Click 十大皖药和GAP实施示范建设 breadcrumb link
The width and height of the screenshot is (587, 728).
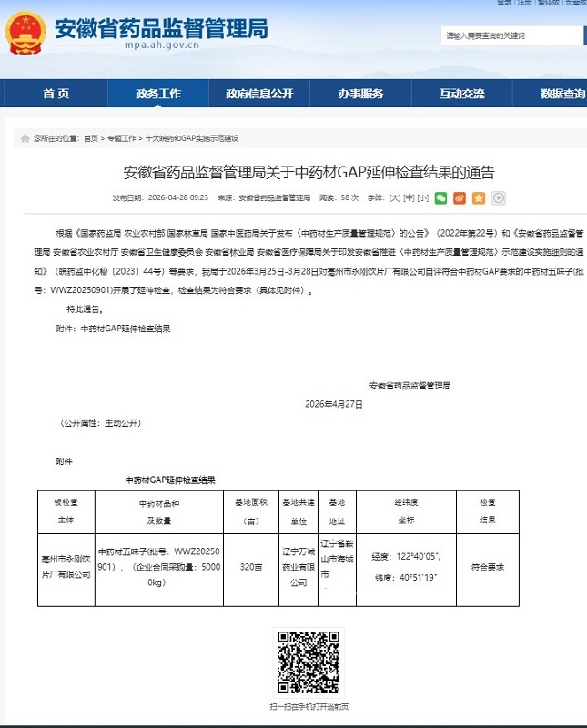tap(192, 138)
